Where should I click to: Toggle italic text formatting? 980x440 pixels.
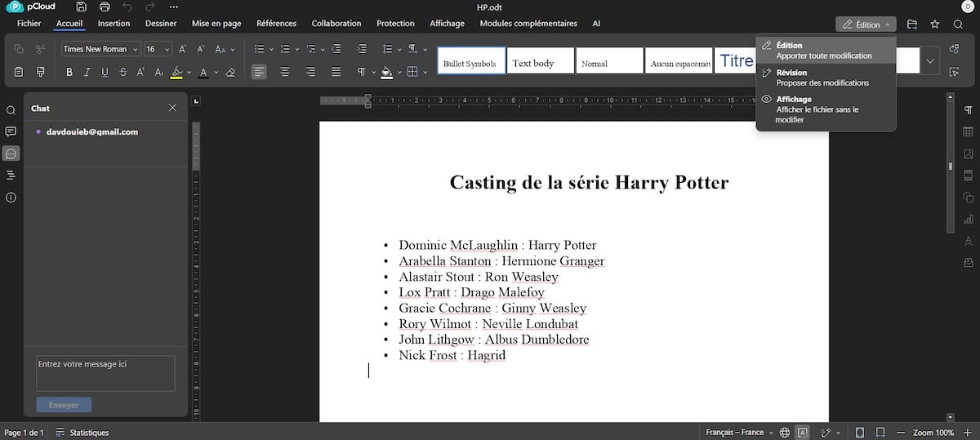point(87,73)
